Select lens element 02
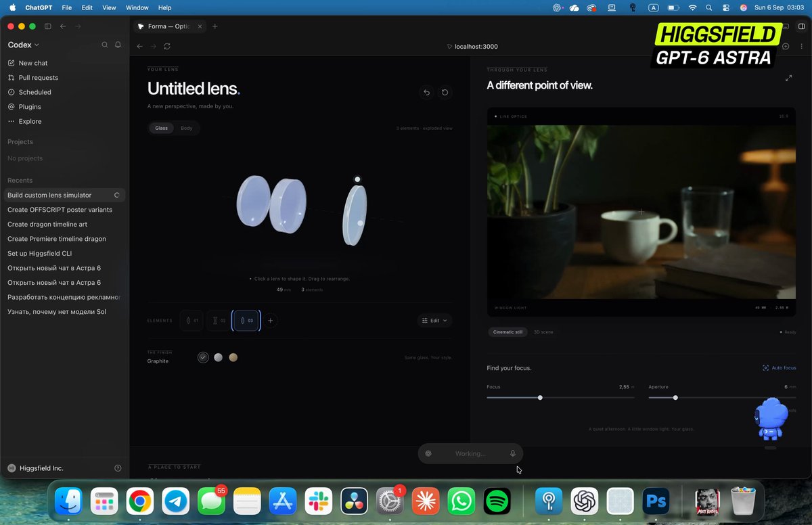 (219, 321)
